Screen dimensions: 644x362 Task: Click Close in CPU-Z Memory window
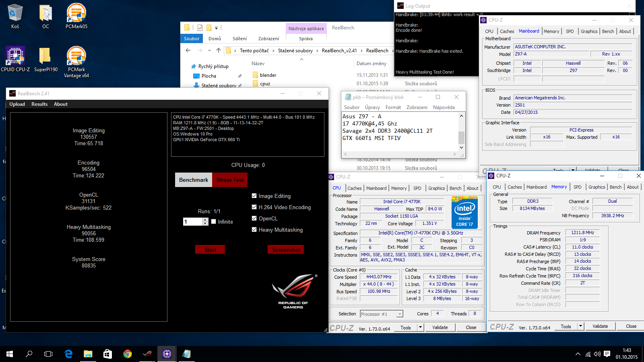tap(631, 326)
